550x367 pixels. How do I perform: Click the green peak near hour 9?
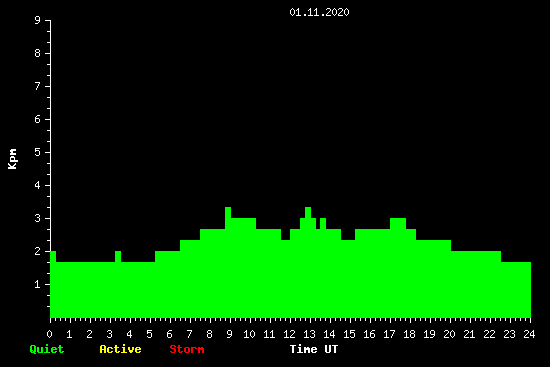(228, 213)
